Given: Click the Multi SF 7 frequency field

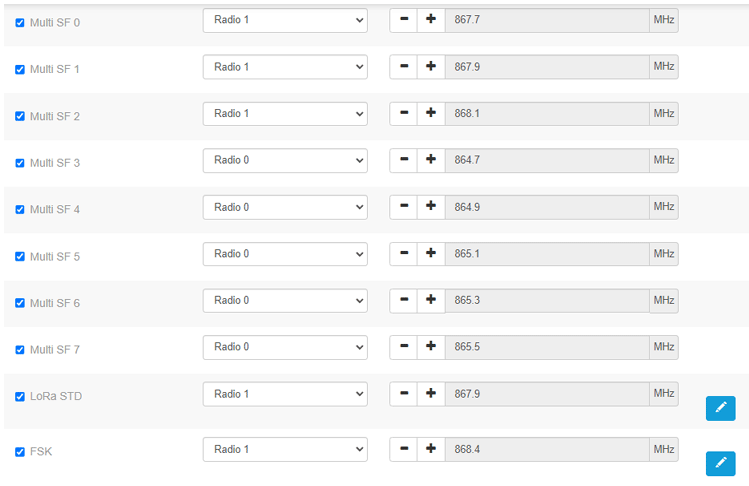Looking at the screenshot, I should pyautogui.click(x=546, y=347).
